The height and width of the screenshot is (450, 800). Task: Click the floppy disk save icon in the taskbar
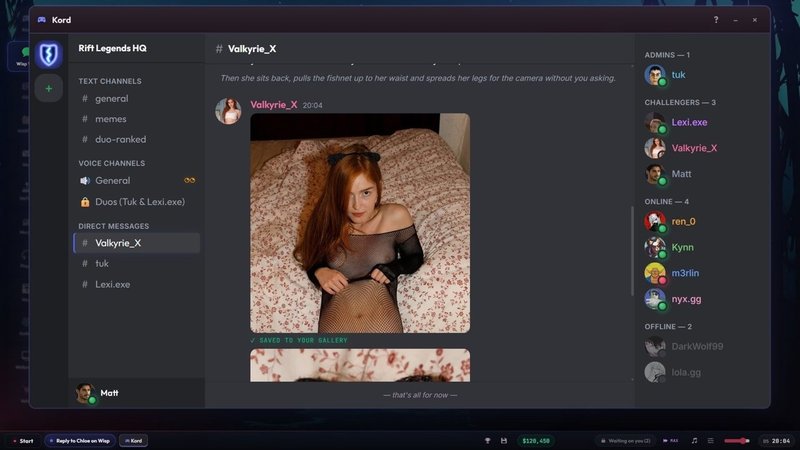504,441
